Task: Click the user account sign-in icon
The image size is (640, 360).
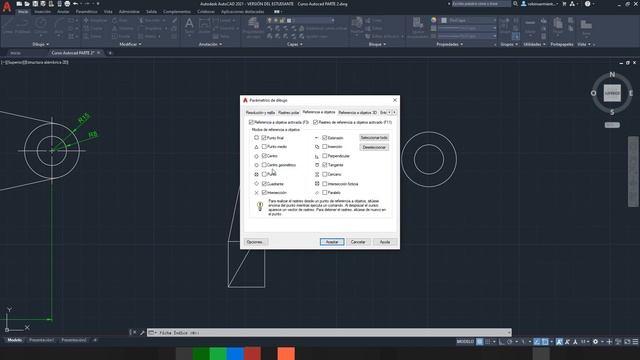Action: tap(524, 4)
